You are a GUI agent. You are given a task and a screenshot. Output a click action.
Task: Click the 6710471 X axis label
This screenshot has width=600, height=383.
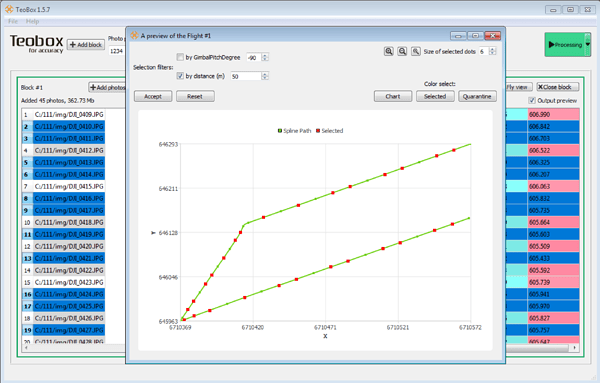pyautogui.click(x=325, y=328)
